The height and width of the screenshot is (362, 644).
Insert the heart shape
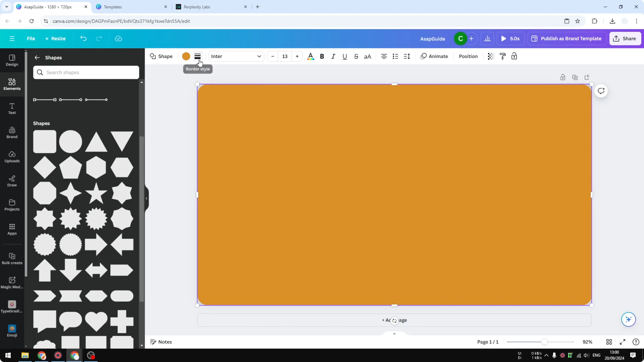pyautogui.click(x=96, y=321)
